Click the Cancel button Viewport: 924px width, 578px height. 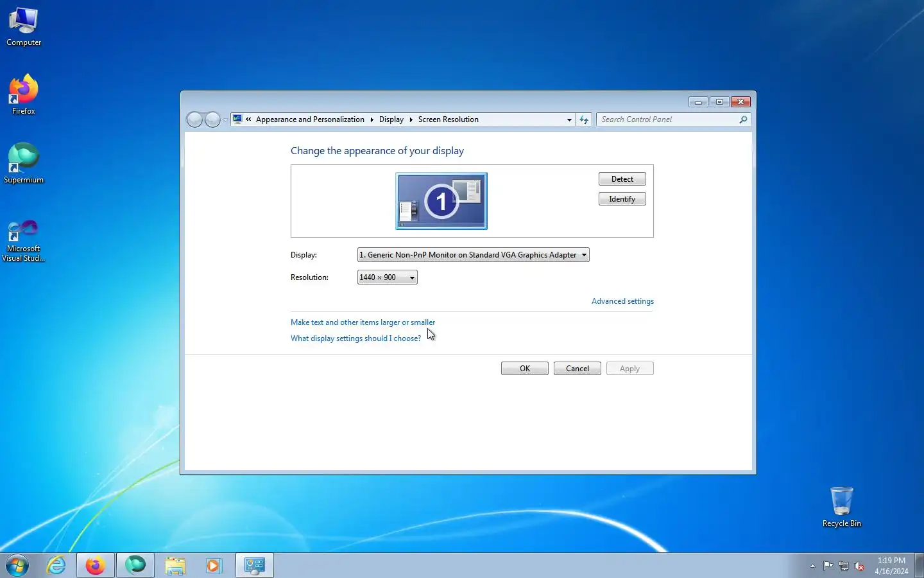point(577,369)
